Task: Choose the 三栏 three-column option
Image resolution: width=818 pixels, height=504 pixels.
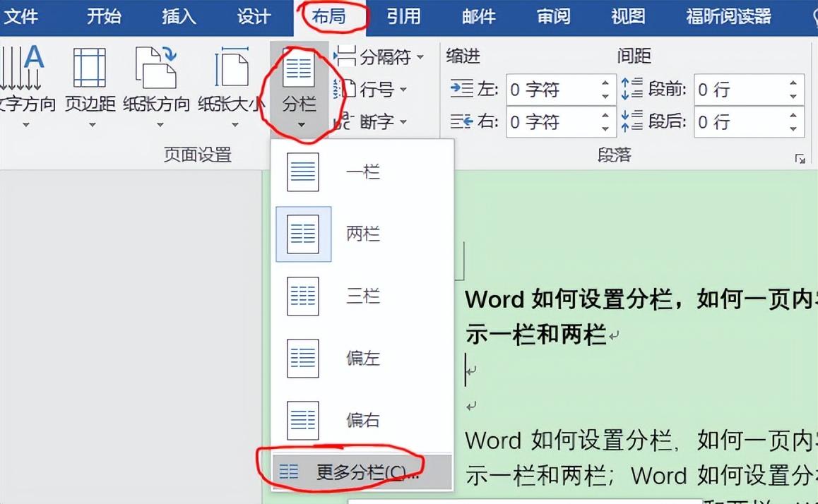Action: (362, 296)
